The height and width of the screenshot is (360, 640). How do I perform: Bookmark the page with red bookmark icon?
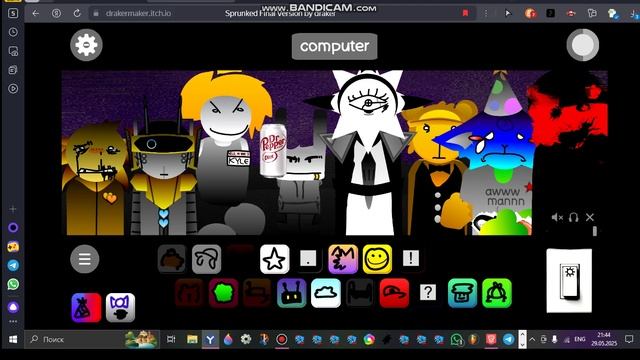click(465, 13)
